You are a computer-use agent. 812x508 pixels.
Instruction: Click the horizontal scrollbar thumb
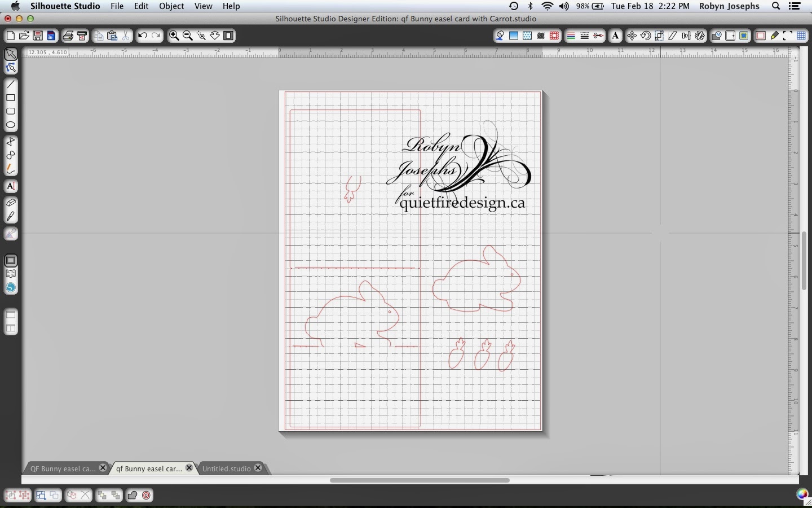pos(420,480)
